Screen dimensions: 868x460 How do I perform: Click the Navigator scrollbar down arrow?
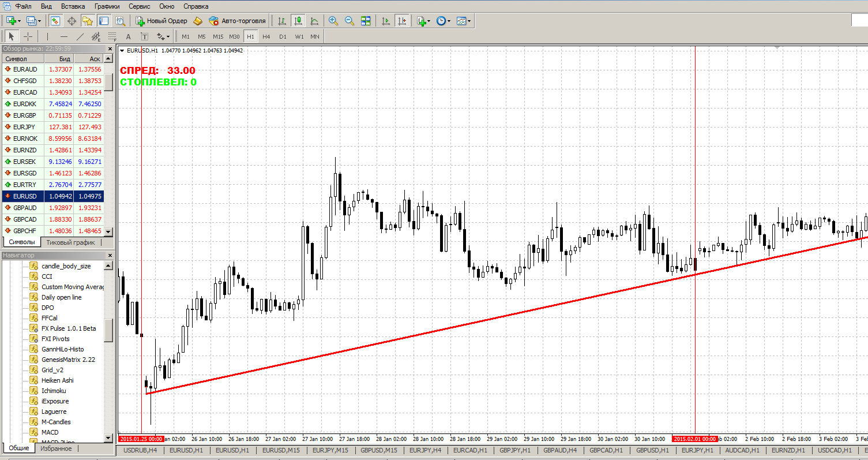[108, 438]
